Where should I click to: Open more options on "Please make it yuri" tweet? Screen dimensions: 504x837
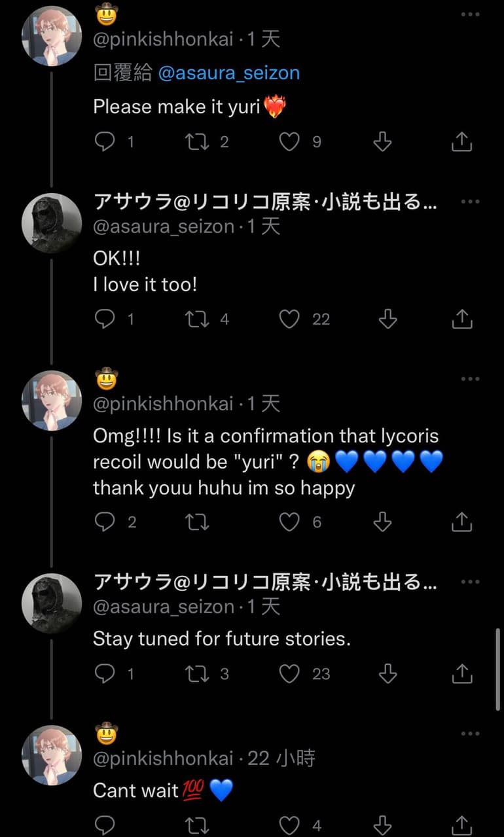[470, 14]
